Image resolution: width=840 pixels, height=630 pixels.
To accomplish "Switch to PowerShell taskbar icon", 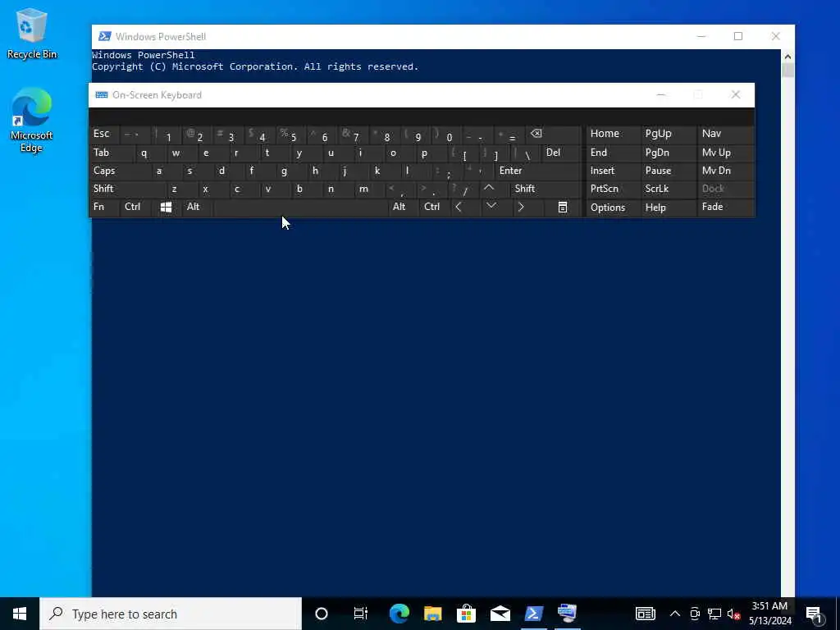I will pos(533,614).
